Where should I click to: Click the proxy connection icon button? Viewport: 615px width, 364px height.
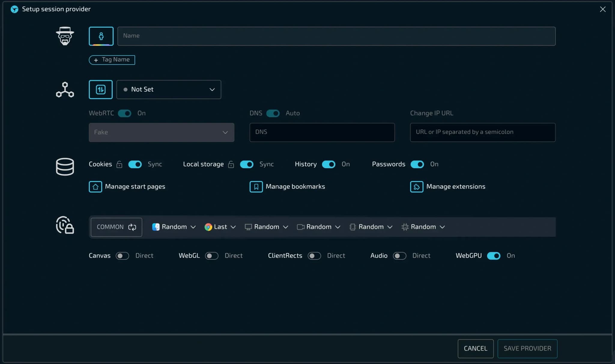pyautogui.click(x=101, y=89)
